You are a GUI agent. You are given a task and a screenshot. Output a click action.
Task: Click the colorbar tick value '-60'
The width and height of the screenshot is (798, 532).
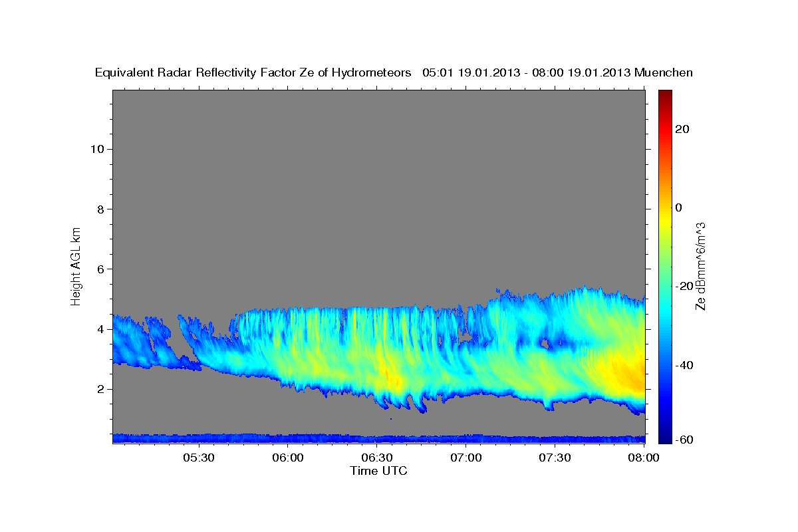coord(684,440)
